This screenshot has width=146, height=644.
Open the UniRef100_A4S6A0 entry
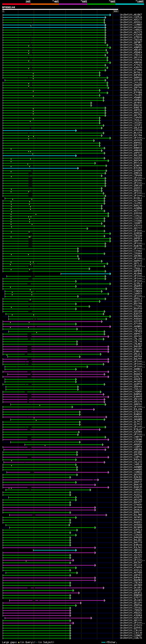click(x=131, y=27)
